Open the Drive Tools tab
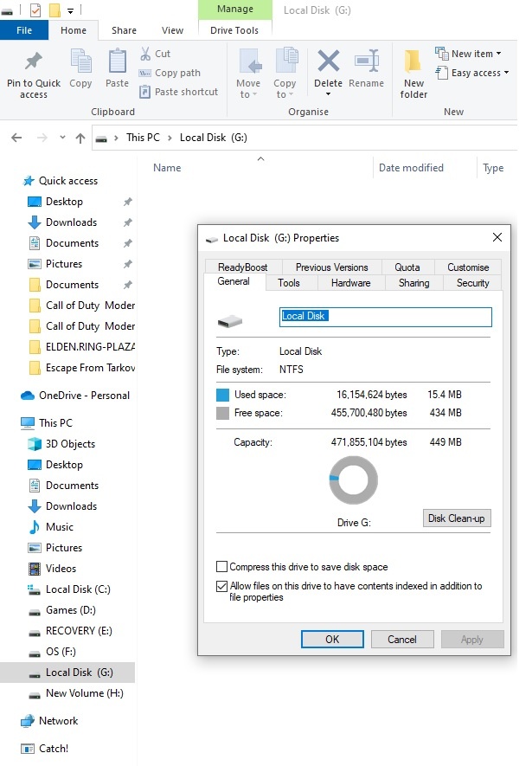 [234, 30]
